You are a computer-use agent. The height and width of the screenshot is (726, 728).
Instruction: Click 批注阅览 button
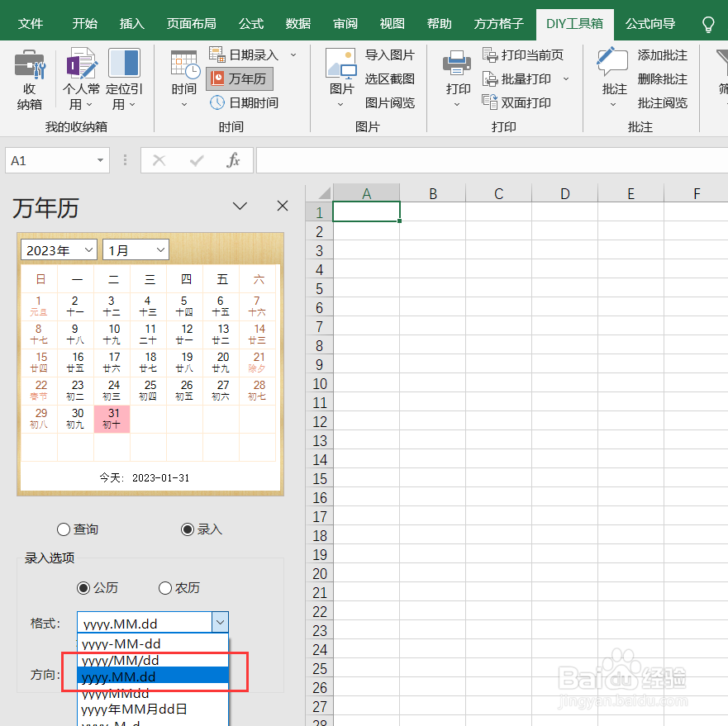[662, 102]
